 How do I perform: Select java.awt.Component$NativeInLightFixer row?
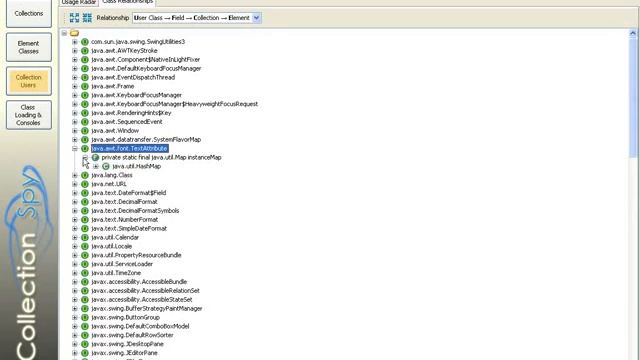(x=145, y=60)
